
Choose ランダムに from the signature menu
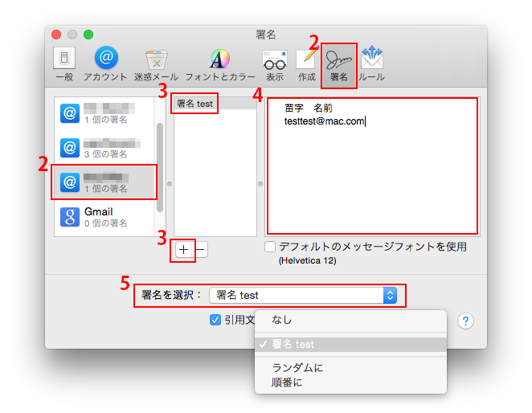[350, 367]
